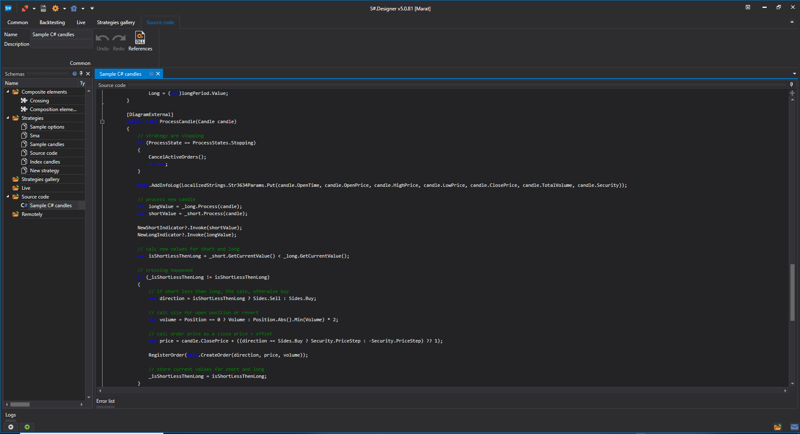Collapse the Composite elements tree node

coord(8,92)
